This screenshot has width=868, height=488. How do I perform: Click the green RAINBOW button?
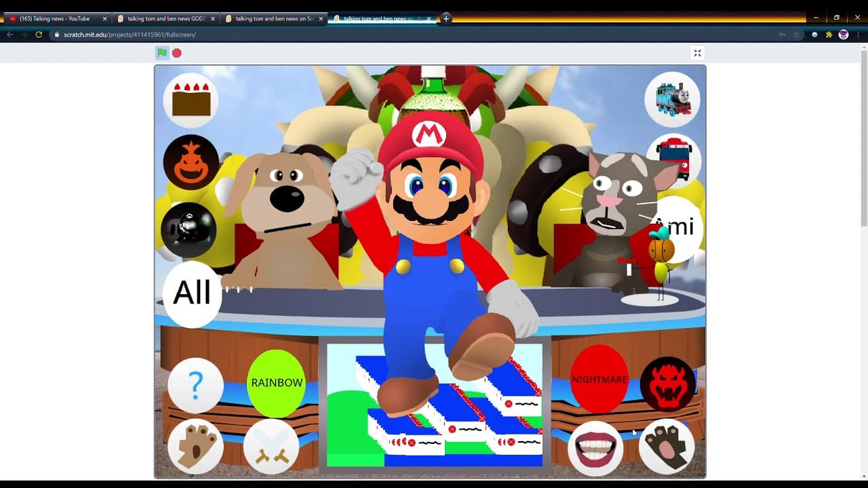277,382
